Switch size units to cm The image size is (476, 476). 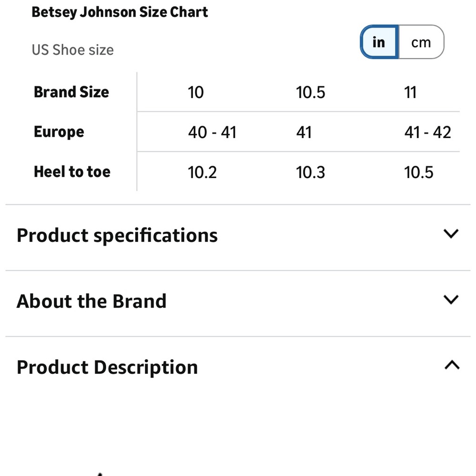(x=421, y=42)
